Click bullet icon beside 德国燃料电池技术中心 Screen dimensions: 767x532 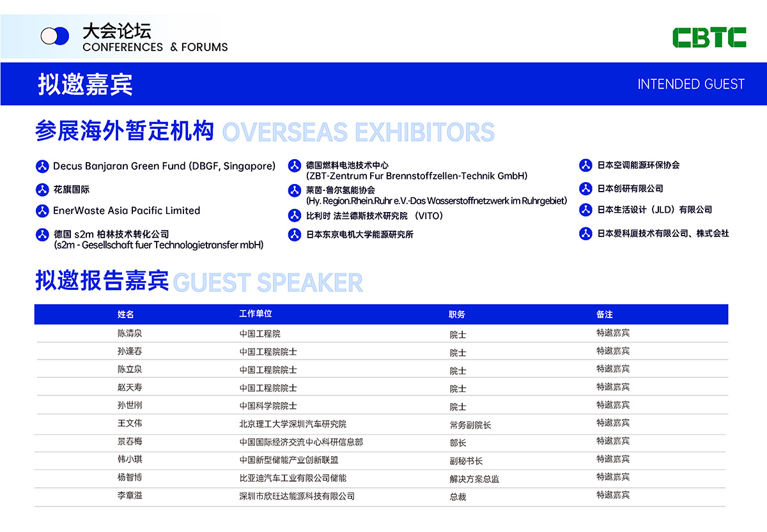coord(294,166)
